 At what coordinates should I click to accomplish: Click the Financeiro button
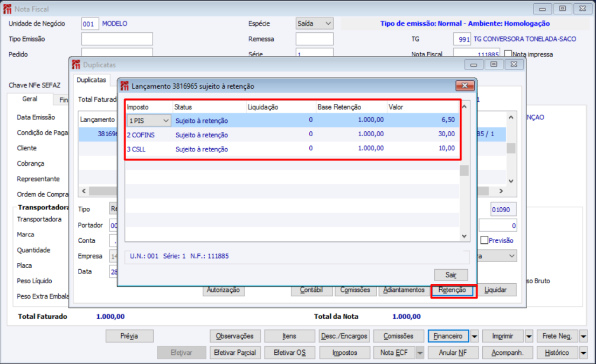448,336
